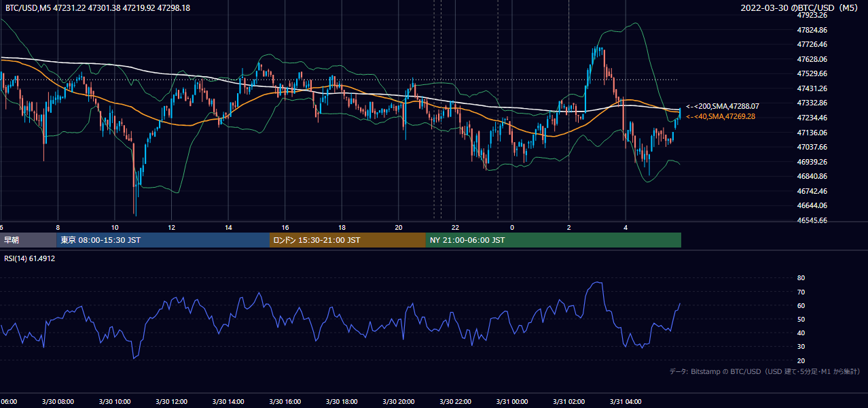Select the 47431.26 price label
The image size is (868, 408).
tap(812, 88)
